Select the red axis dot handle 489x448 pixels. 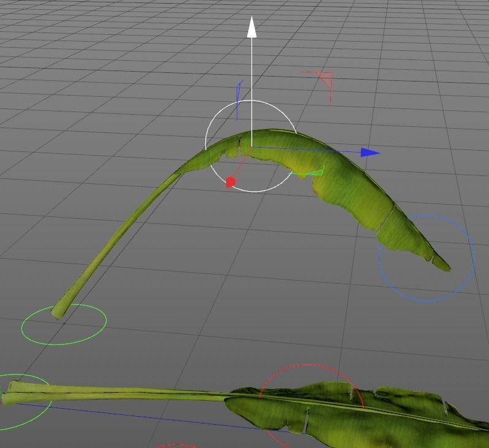[x=230, y=182]
